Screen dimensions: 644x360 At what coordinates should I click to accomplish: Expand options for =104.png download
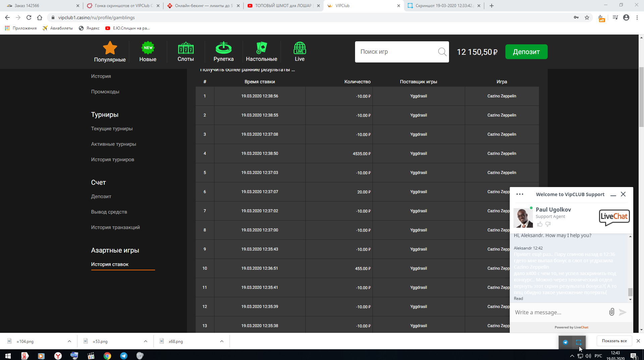[69, 341]
